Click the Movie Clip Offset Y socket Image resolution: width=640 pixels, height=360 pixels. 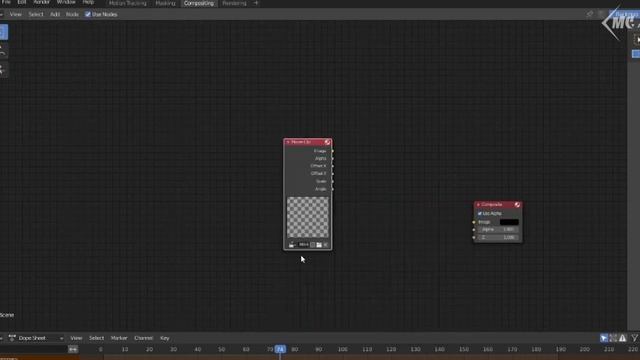click(333, 174)
